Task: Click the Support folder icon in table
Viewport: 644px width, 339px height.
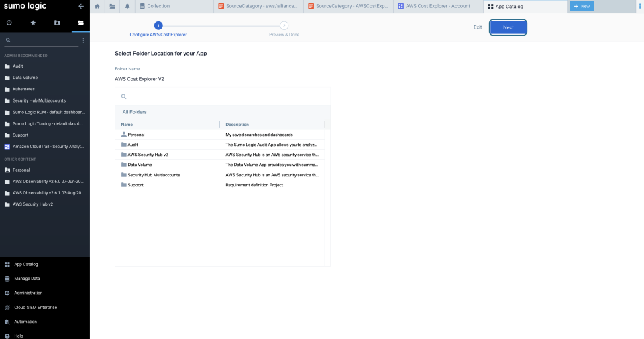Action: click(x=123, y=185)
